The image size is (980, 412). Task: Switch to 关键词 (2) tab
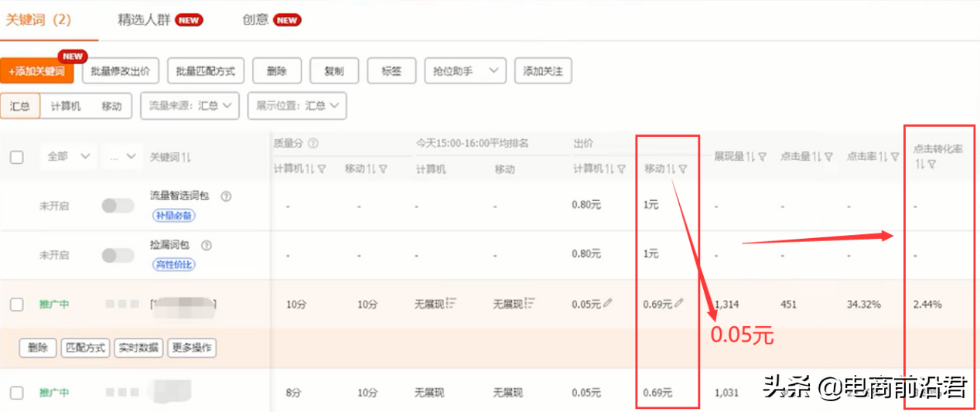pos(38,20)
